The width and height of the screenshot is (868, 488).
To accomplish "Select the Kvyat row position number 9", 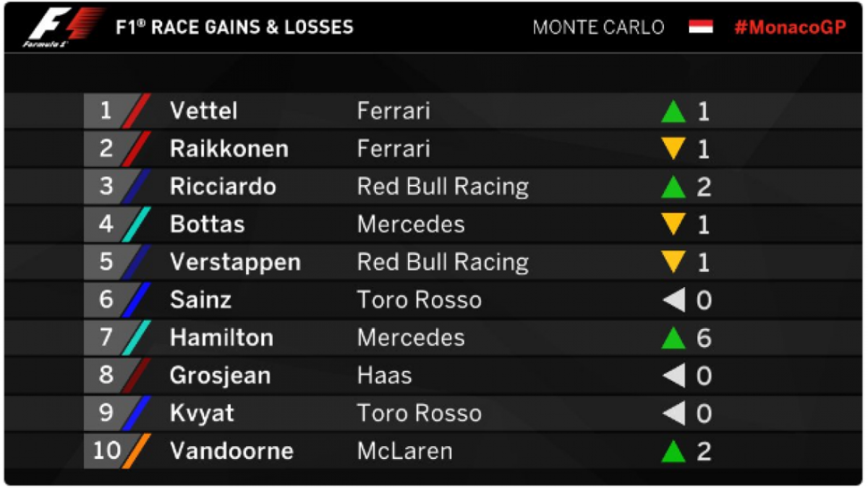I will pos(106,413).
